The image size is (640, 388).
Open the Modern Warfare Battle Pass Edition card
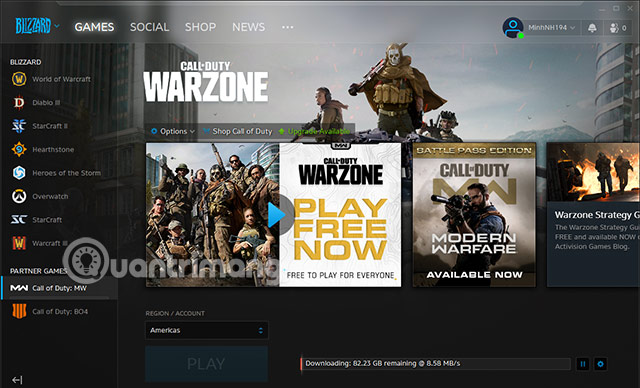point(474,215)
